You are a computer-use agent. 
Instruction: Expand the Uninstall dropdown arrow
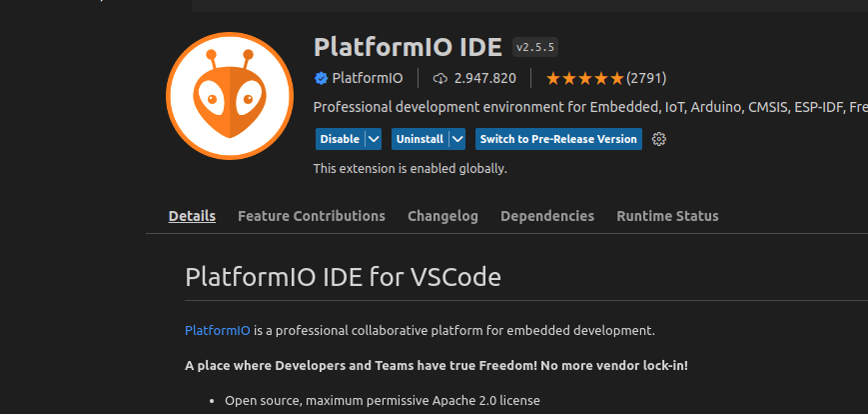457,139
